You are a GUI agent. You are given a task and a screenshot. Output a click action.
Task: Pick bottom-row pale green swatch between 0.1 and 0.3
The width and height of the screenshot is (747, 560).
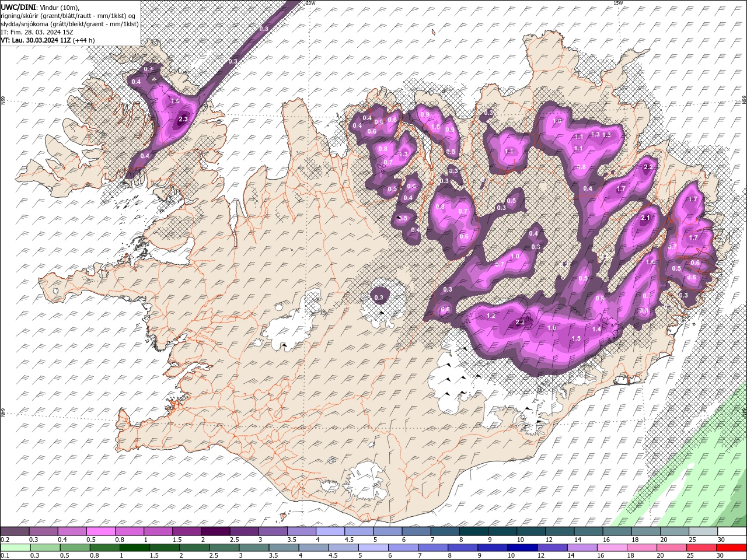click(x=15, y=548)
